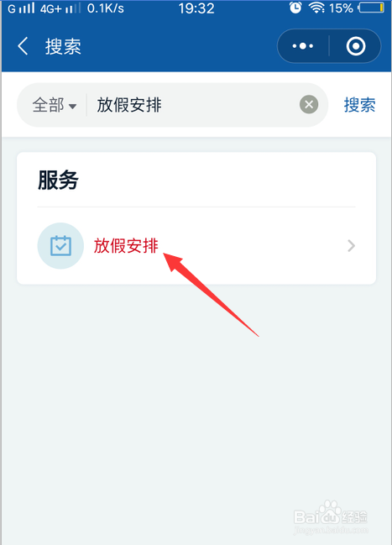The image size is (392, 545).
Task: Open the three-dot more menu
Action: 303,46
